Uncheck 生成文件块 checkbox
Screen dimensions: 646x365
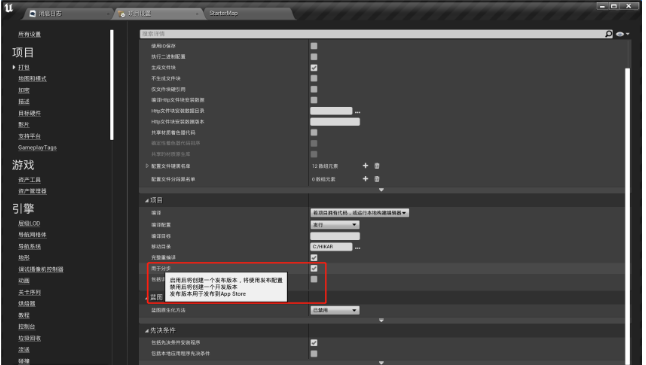coord(314,68)
